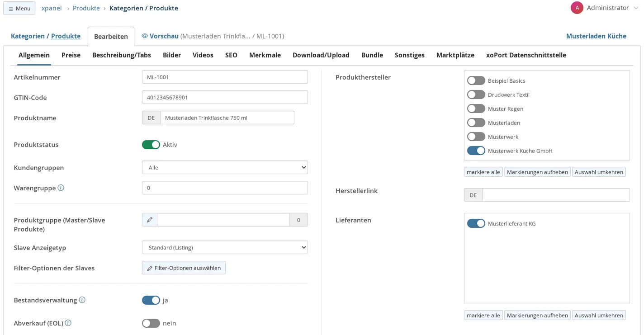Focus the Artikelnummer input field
The width and height of the screenshot is (644, 335).
coord(225,77)
